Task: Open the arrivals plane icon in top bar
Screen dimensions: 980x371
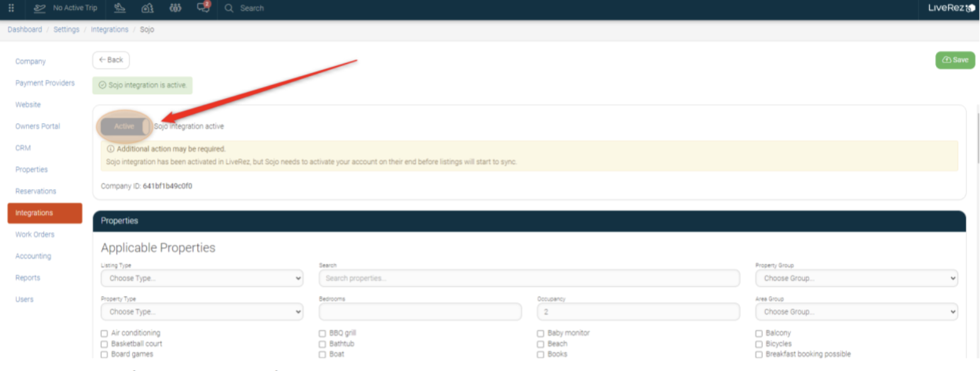Action: [x=119, y=8]
